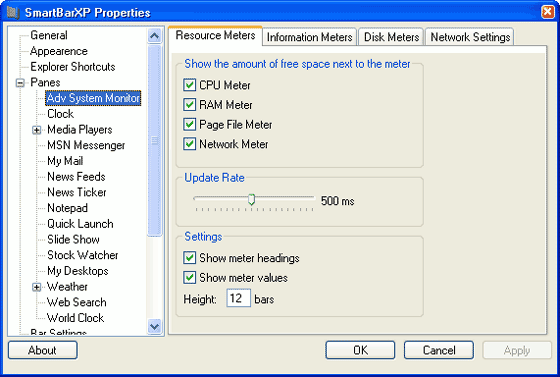Select Slide Show pane
This screenshot has width=560, height=377.
pyautogui.click(x=73, y=240)
